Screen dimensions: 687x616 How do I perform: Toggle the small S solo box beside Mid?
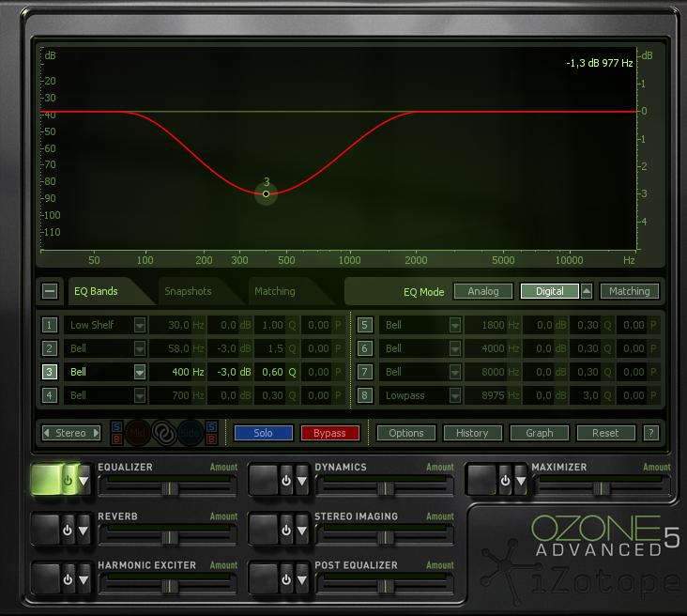tap(117, 426)
